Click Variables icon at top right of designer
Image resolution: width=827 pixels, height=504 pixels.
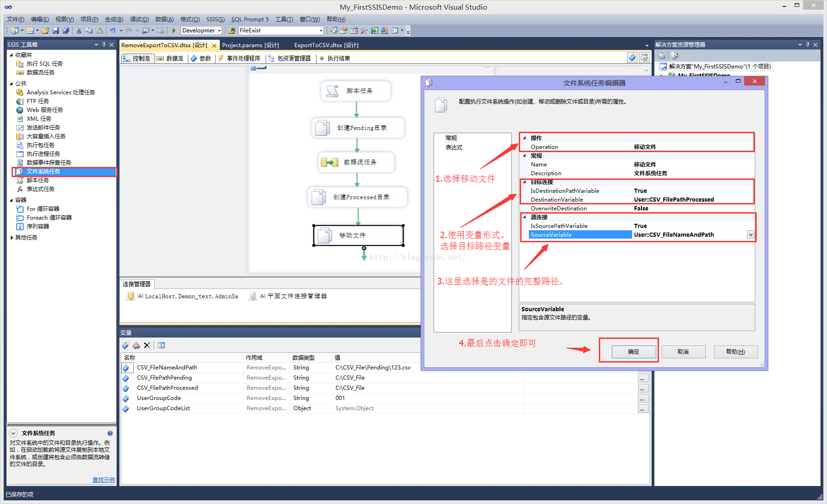tap(633, 58)
